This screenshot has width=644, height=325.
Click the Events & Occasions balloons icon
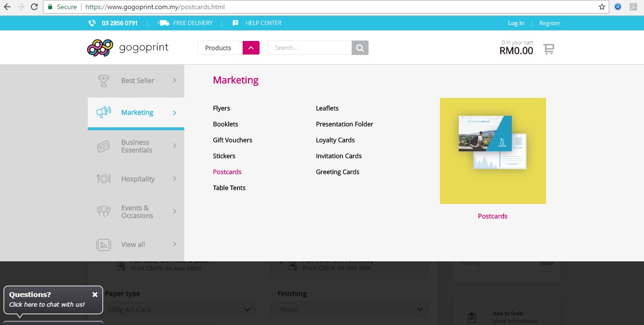coord(103,212)
